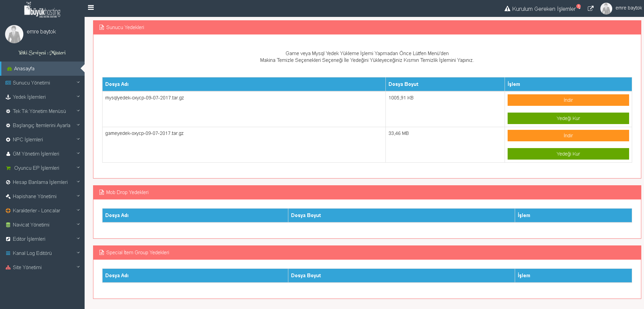Expand the NPC İşlemleri chevron

78,139
